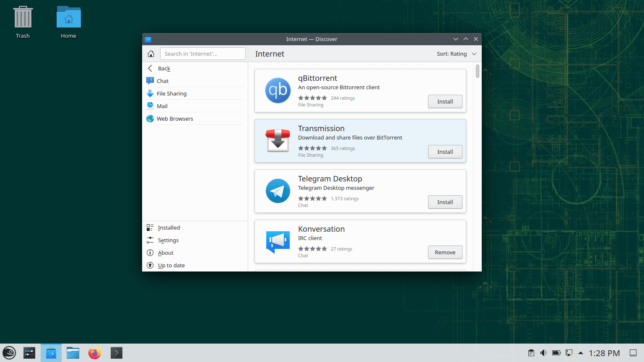
Task: Open the Home folder desktop icon
Action: pyautogui.click(x=69, y=23)
